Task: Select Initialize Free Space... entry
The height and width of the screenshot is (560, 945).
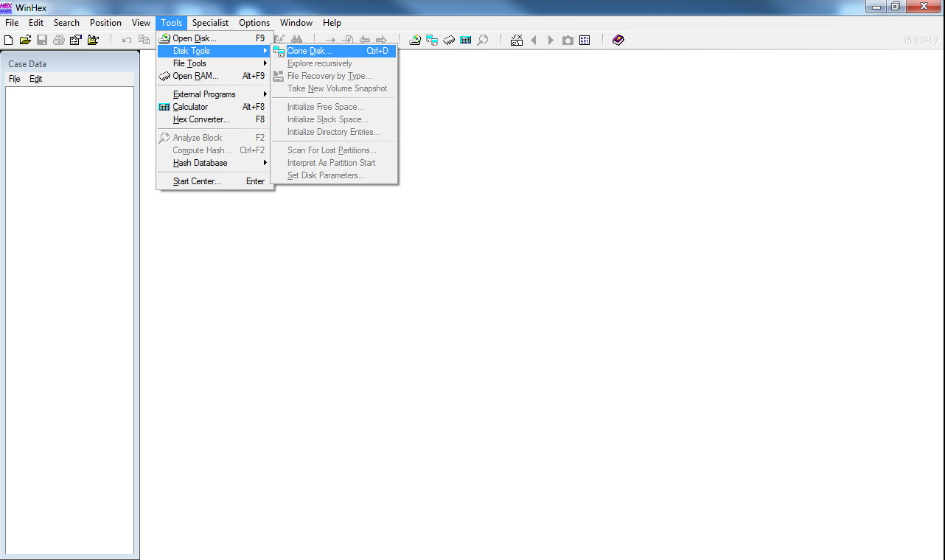Action: [334, 107]
